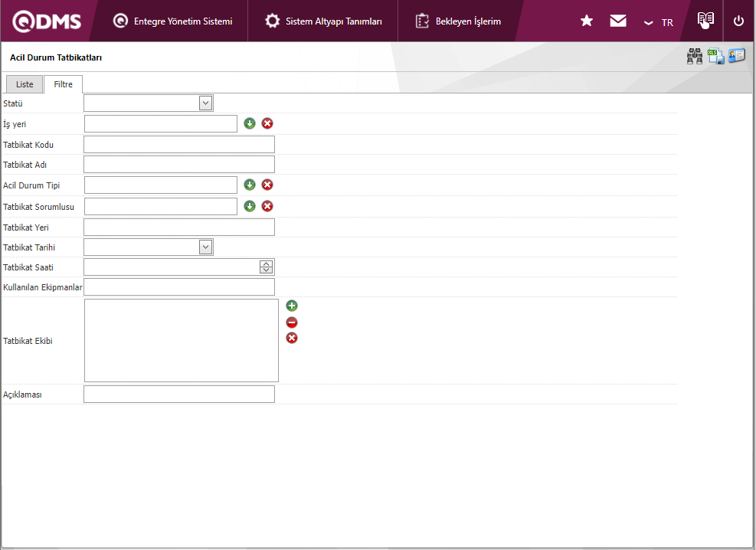Screen dimensions: 756x550
Task: Open the messages envelope icon
Action: click(617, 21)
